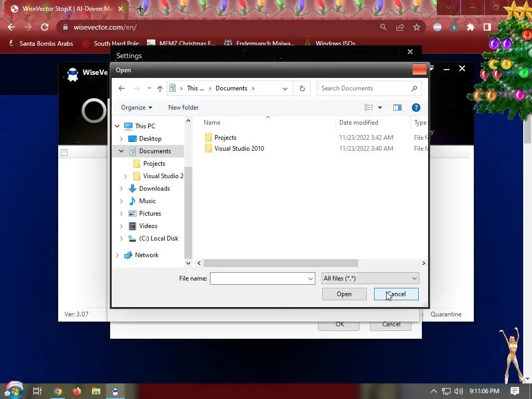Bookmark this page with star icon
532x399 pixels.
point(417,27)
